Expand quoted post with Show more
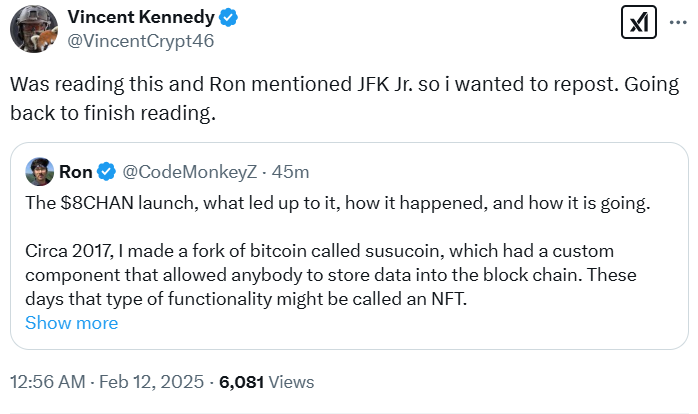The height and width of the screenshot is (414, 698). (x=71, y=323)
